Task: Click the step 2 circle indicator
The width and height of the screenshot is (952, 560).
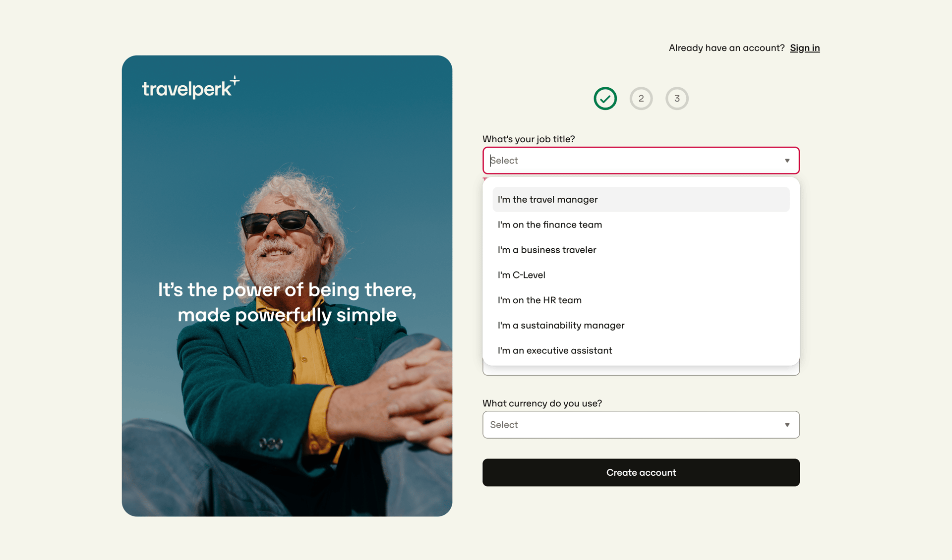Action: pos(641,98)
